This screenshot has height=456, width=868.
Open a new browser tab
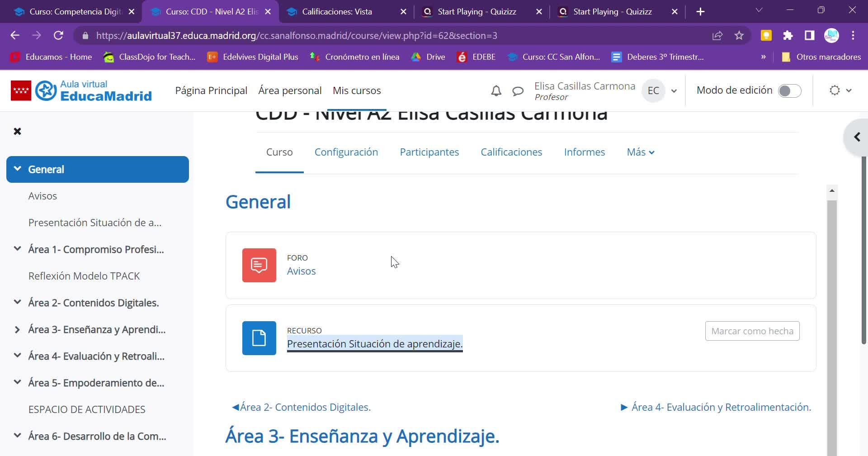(x=700, y=12)
